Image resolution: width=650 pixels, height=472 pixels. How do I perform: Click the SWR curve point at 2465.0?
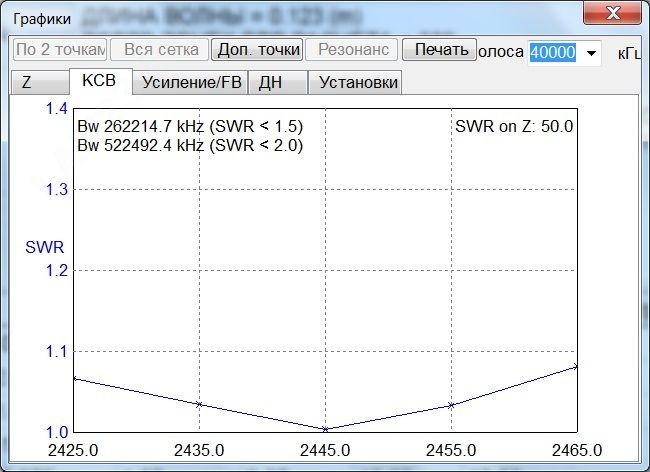pos(576,366)
